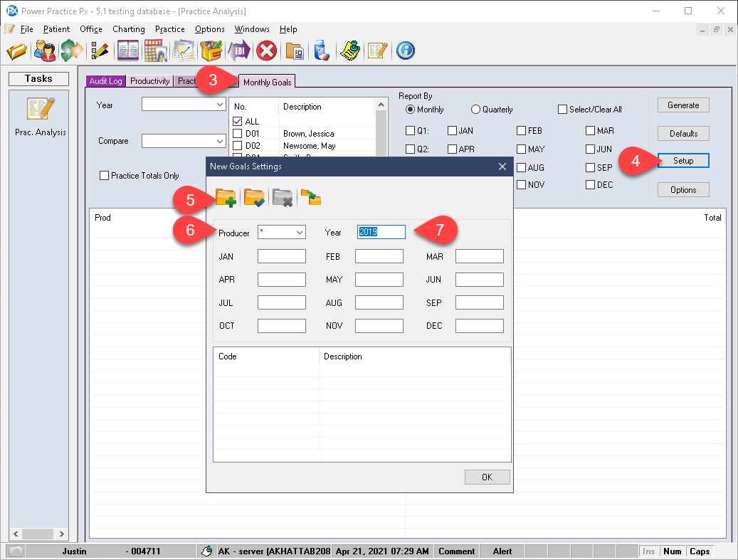Click the Generate button
The width and height of the screenshot is (738, 560).
[683, 105]
